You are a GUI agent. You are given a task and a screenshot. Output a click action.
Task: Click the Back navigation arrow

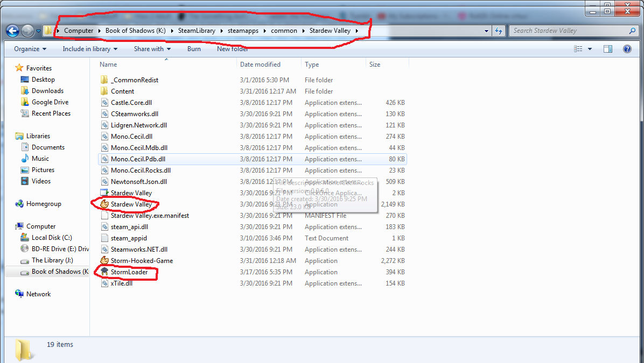coord(12,31)
